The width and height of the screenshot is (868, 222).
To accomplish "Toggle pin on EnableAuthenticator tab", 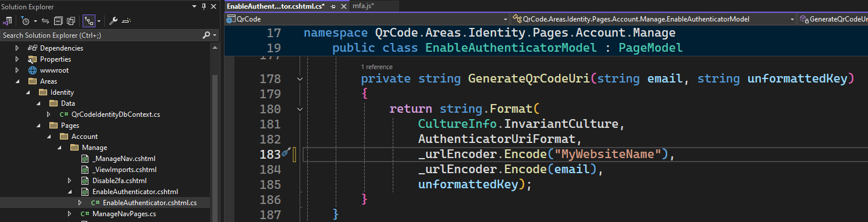I will tap(333, 6).
